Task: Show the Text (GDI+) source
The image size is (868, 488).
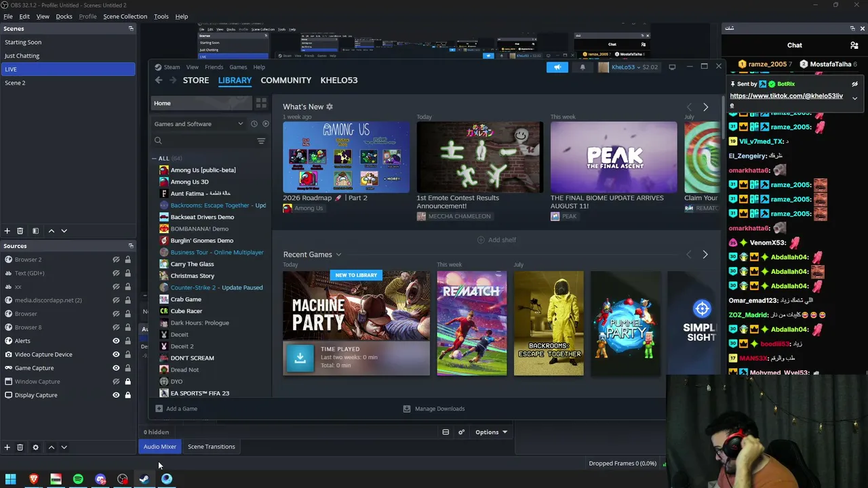Action: [116, 273]
